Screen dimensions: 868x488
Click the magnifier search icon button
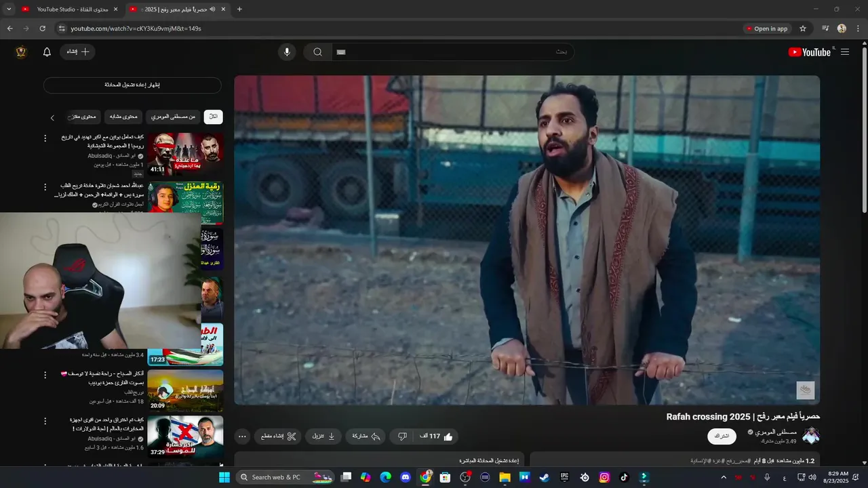point(317,52)
